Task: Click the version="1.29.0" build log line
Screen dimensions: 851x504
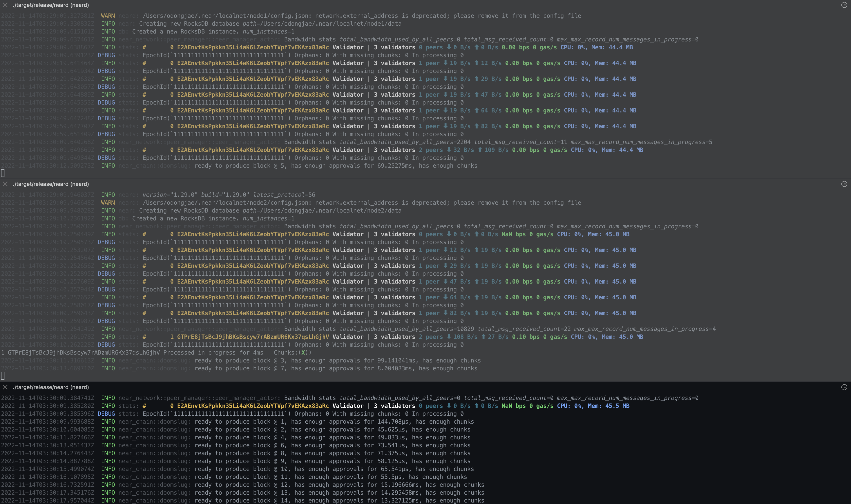Action: [229, 195]
